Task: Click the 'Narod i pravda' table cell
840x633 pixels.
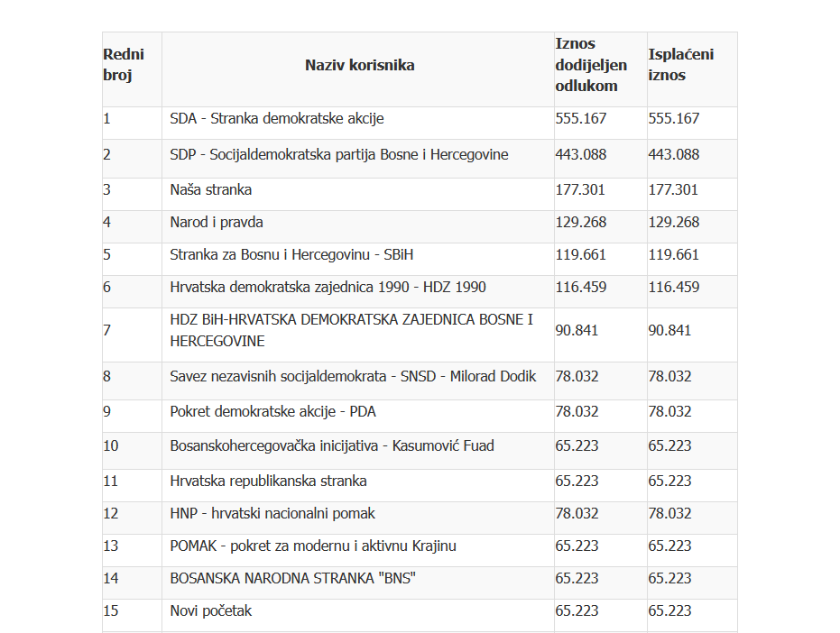Action: (x=358, y=227)
